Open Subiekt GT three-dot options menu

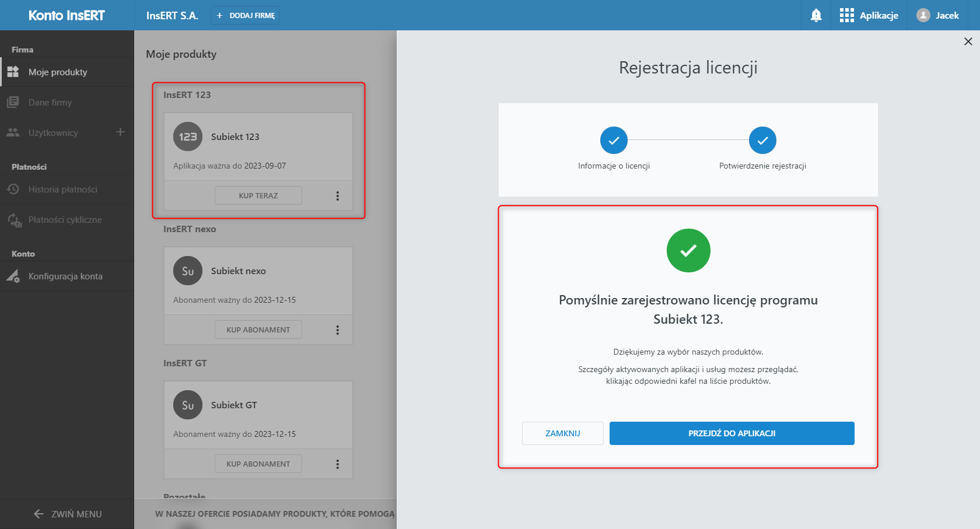tap(337, 464)
